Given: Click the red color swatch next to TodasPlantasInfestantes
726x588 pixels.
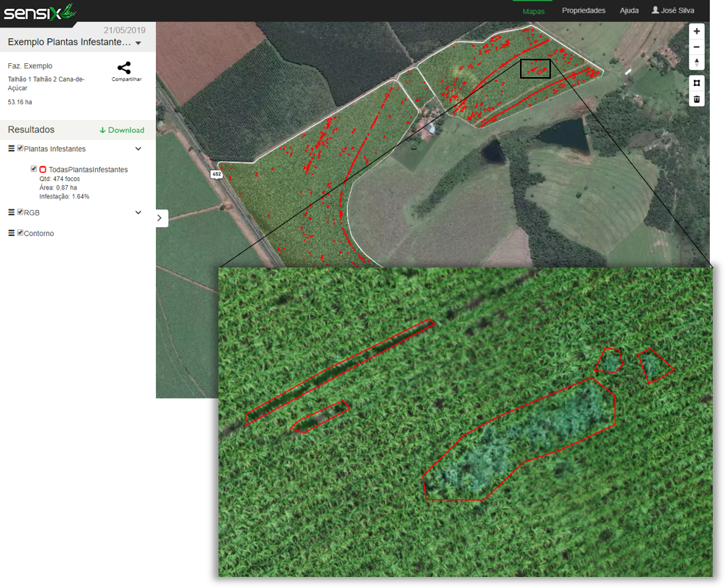Looking at the screenshot, I should [x=43, y=169].
